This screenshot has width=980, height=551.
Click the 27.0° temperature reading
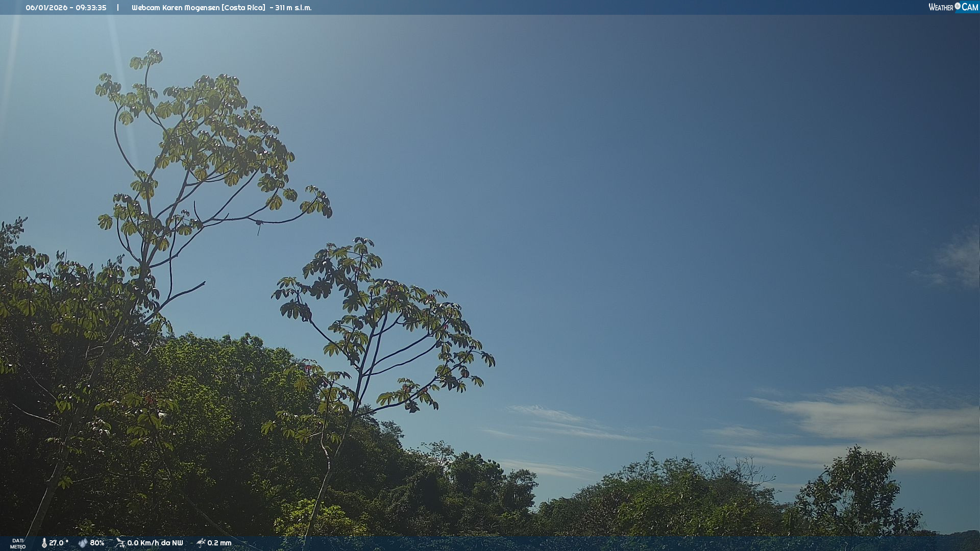pyautogui.click(x=59, y=543)
